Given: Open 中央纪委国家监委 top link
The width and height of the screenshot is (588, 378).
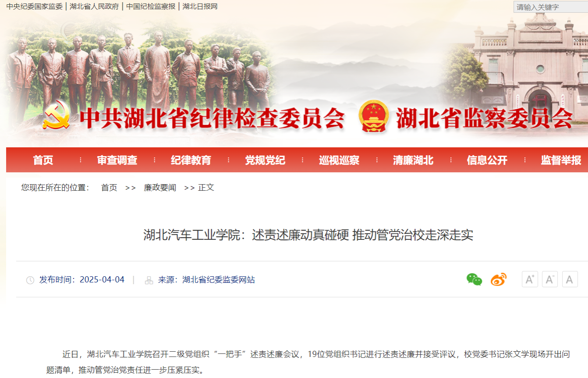Looking at the screenshot, I should point(35,7).
